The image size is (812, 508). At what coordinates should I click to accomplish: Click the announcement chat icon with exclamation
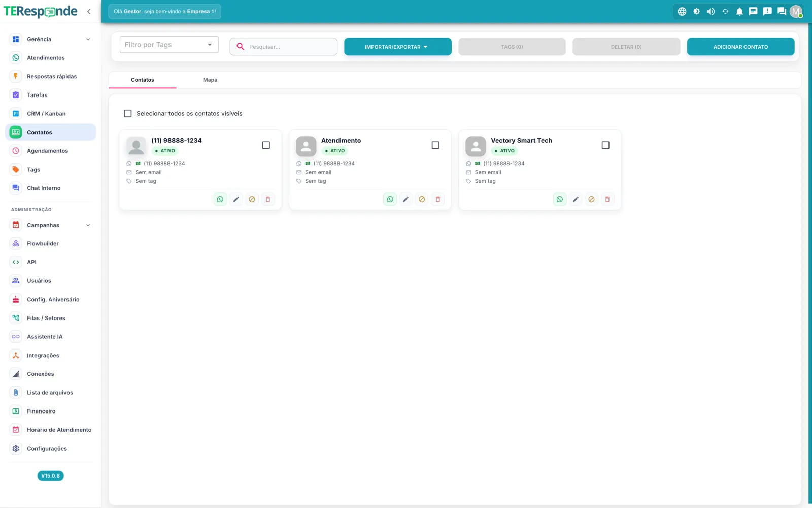point(767,11)
